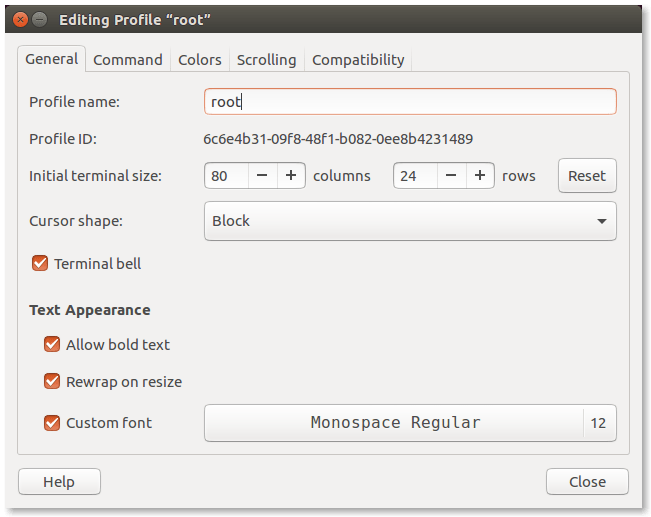The image size is (651, 517).
Task: Click the Profile name input field
Action: click(410, 101)
